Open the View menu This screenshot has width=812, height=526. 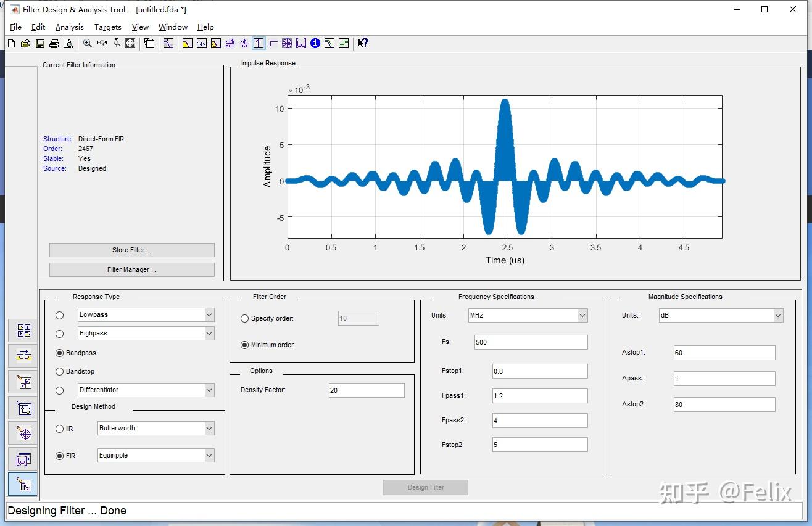point(141,27)
